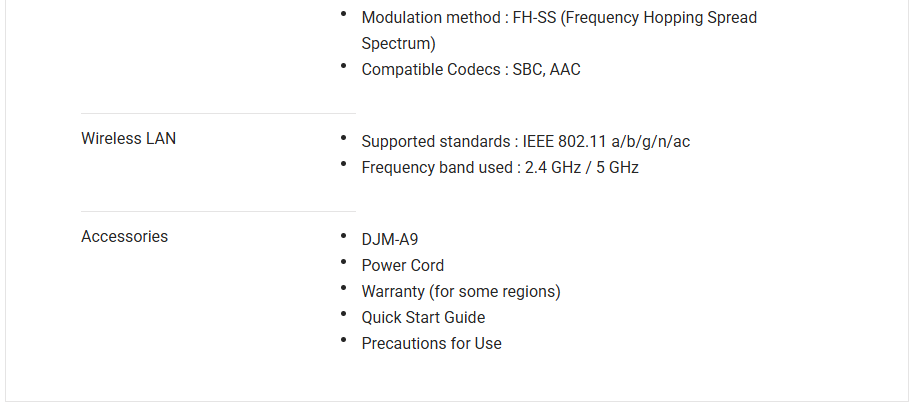
Task: Click the Accessories section label
Action: tap(124, 237)
